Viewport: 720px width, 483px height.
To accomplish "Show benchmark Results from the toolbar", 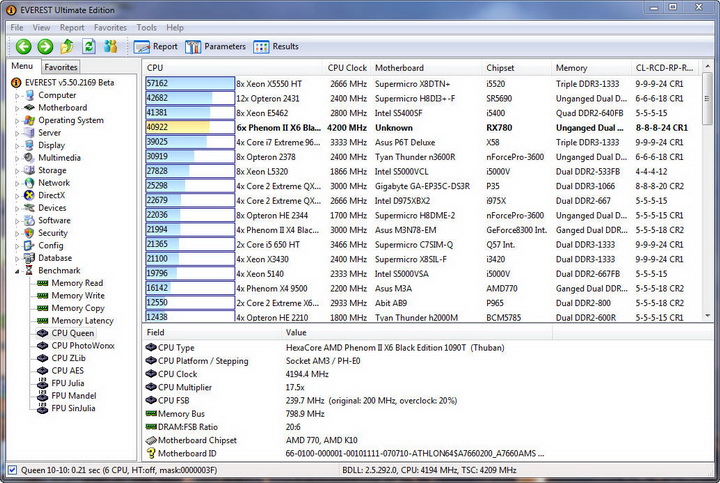I will pyautogui.click(x=276, y=46).
